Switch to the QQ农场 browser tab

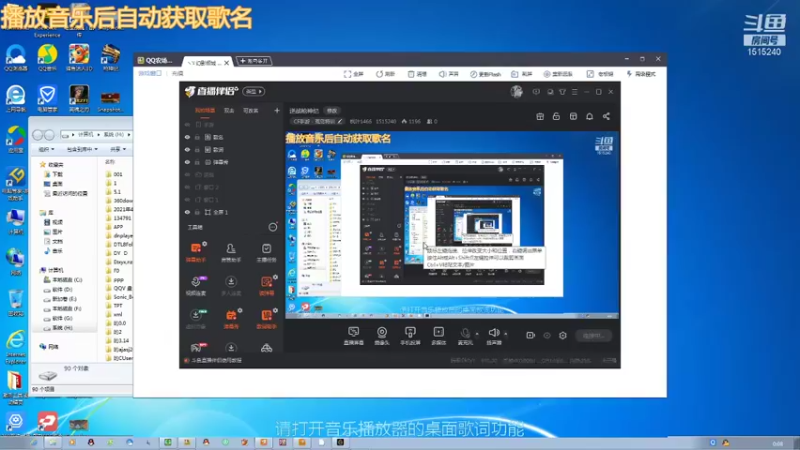point(155,61)
